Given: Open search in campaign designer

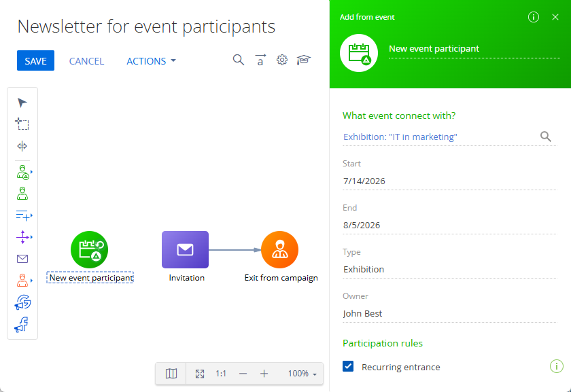Looking at the screenshot, I should pyautogui.click(x=239, y=60).
